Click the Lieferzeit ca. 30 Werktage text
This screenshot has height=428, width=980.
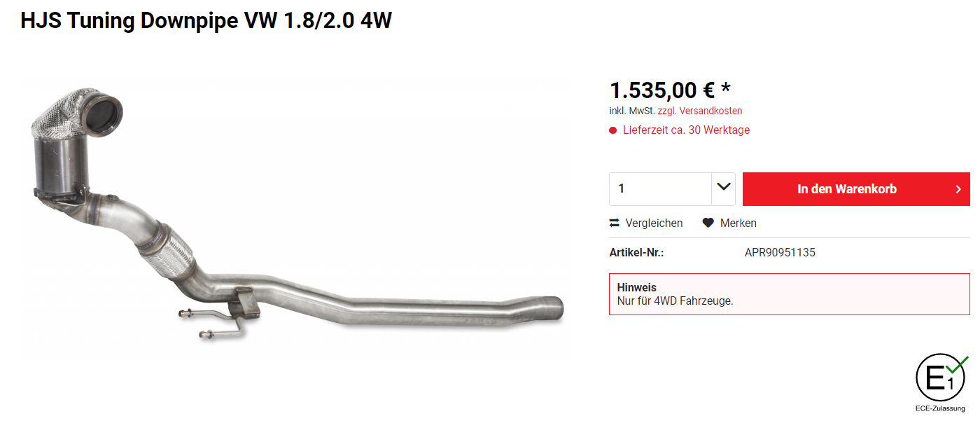pyautogui.click(x=686, y=130)
